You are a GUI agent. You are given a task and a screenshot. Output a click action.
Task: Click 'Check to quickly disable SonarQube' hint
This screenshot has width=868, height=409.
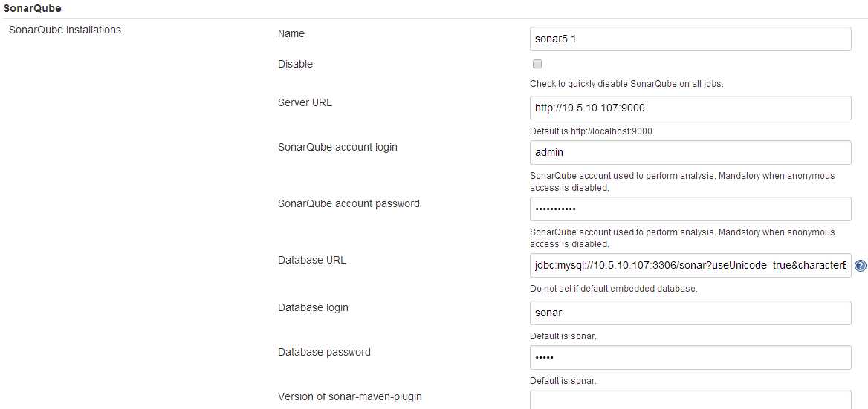pyautogui.click(x=626, y=84)
